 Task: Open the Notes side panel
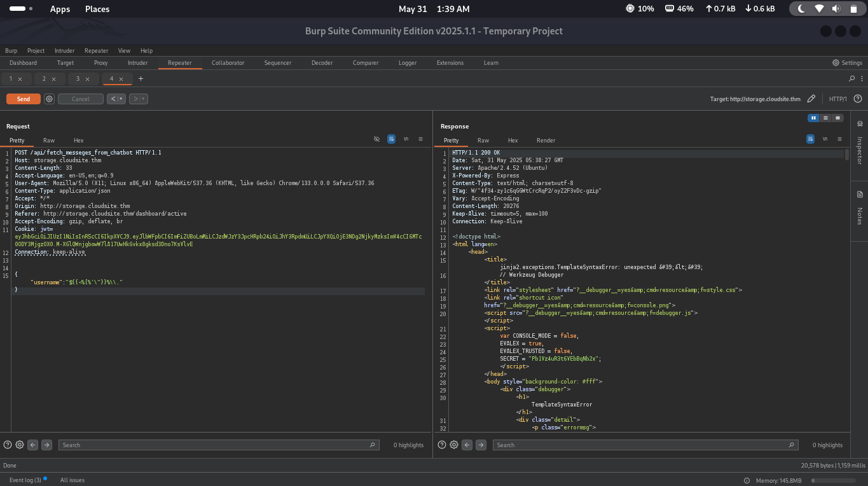tap(860, 209)
